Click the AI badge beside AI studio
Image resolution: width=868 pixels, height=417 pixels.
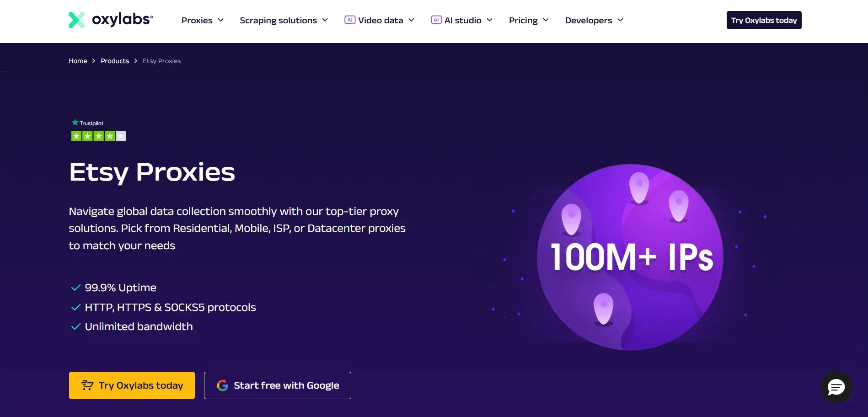coord(436,20)
